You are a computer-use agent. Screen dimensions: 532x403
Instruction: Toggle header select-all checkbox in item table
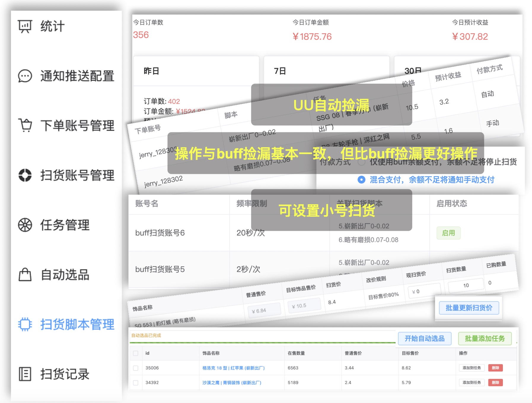pyautogui.click(x=136, y=353)
